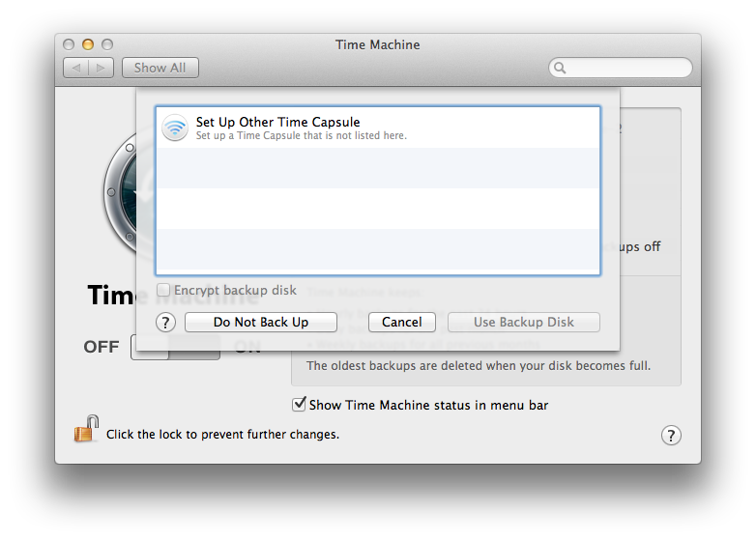The image size is (756, 540).
Task: Click the Use Backup Disk button
Action: [524, 322]
